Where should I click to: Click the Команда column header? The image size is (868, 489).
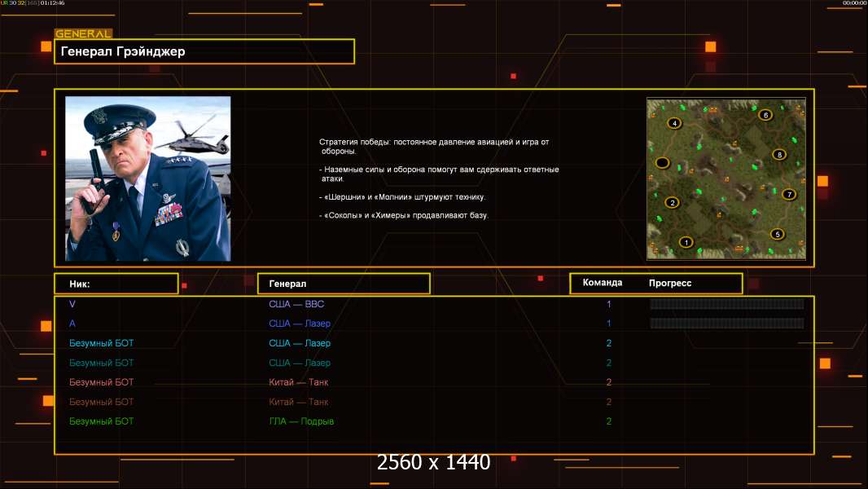click(603, 283)
